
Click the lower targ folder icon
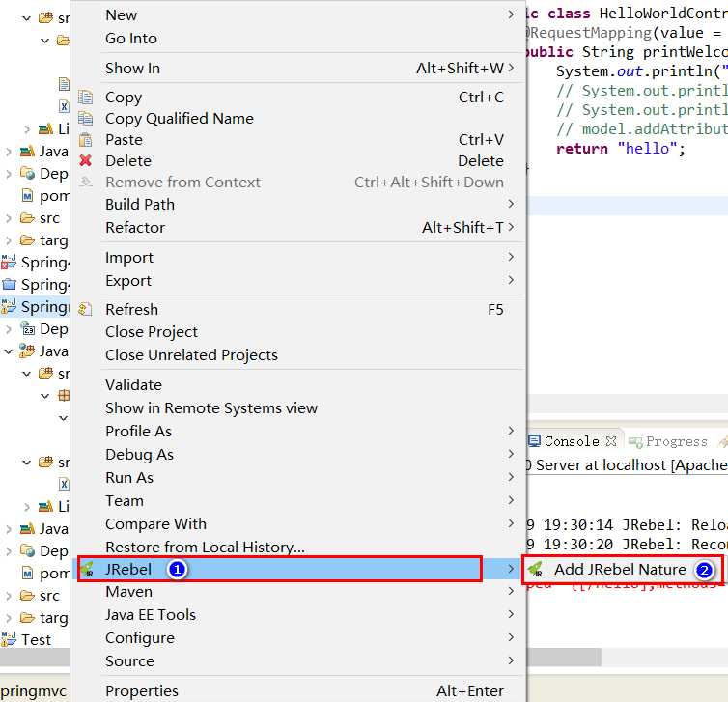point(27,617)
